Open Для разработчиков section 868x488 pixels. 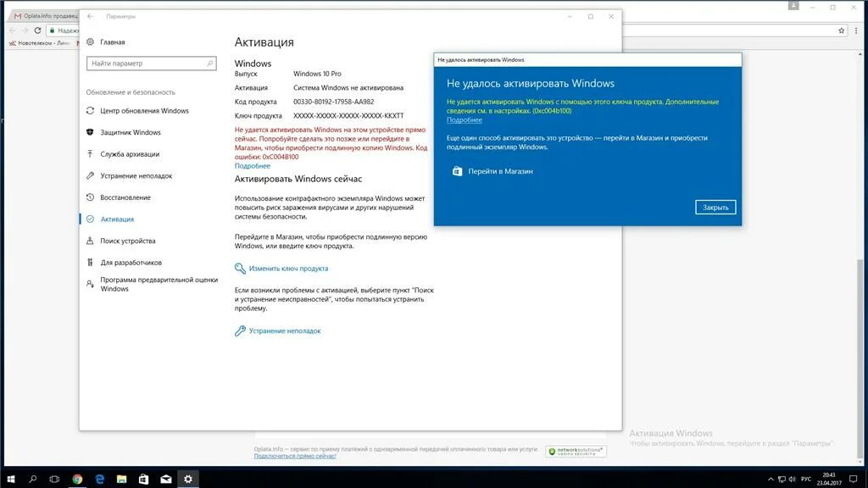tap(131, 263)
